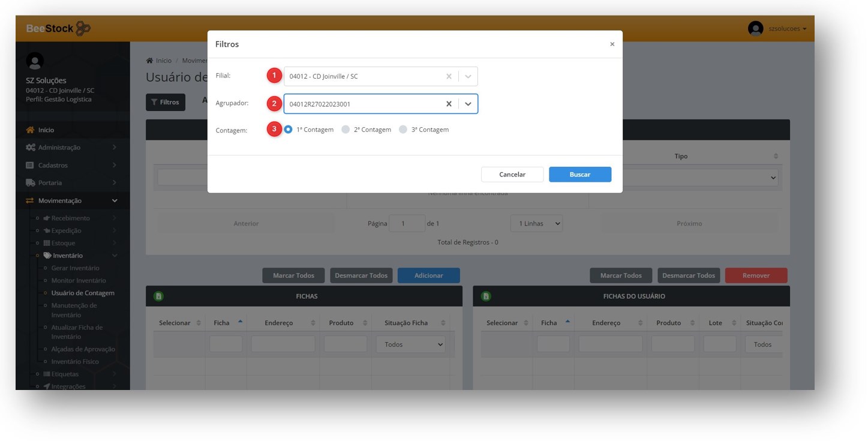The image size is (868, 441).
Task: Click the green export icon in FICHAS header
Action: [x=159, y=296]
